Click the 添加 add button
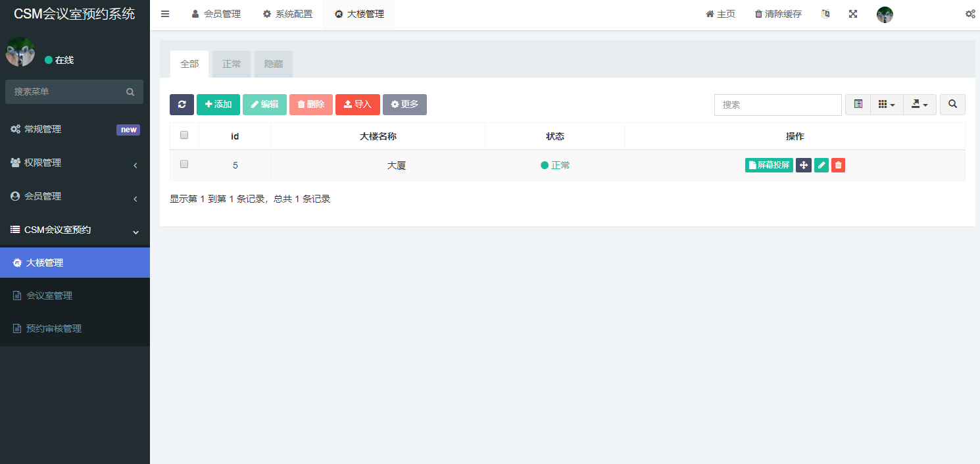Image resolution: width=980 pixels, height=464 pixels. coord(218,105)
